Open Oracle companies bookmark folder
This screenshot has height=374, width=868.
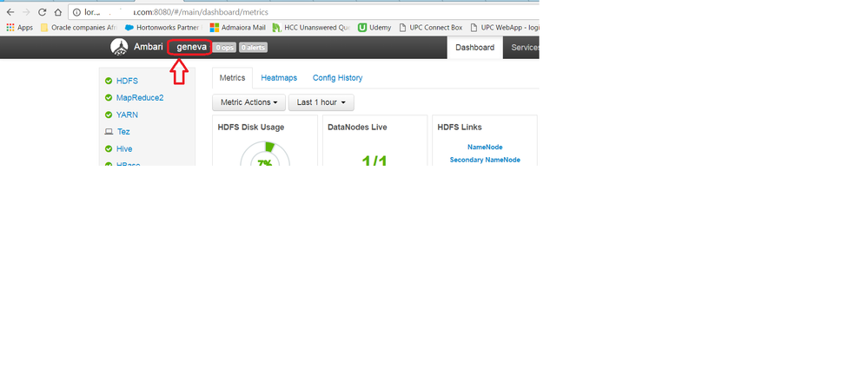coord(78,27)
